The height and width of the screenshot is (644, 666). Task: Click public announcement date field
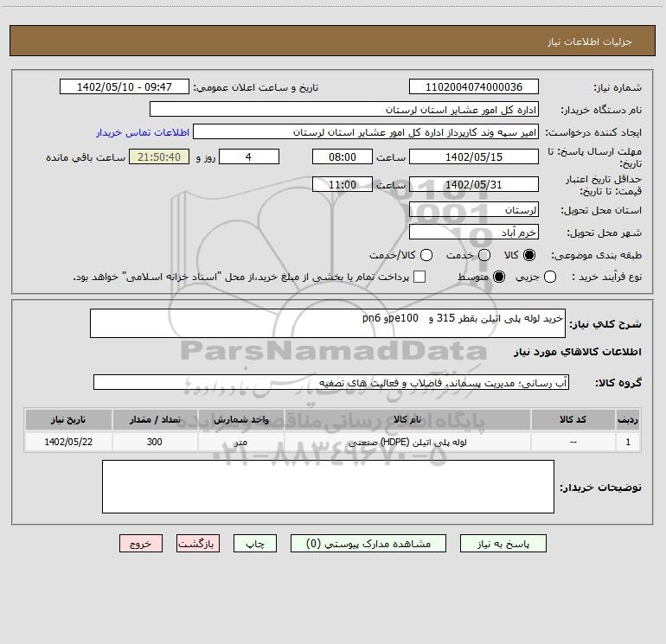(125, 86)
